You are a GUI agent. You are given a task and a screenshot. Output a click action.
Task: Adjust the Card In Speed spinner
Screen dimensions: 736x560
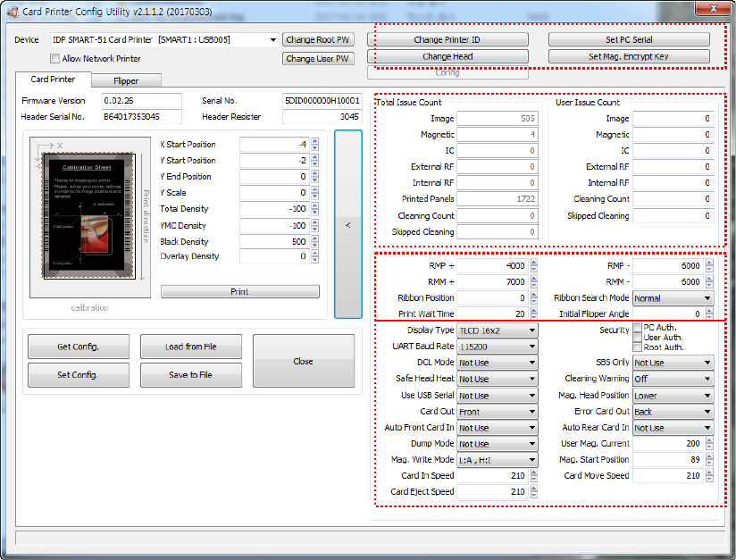534,475
